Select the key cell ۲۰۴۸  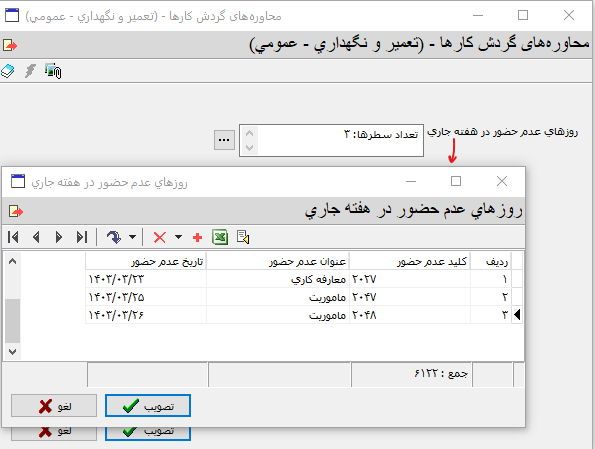click(410, 315)
